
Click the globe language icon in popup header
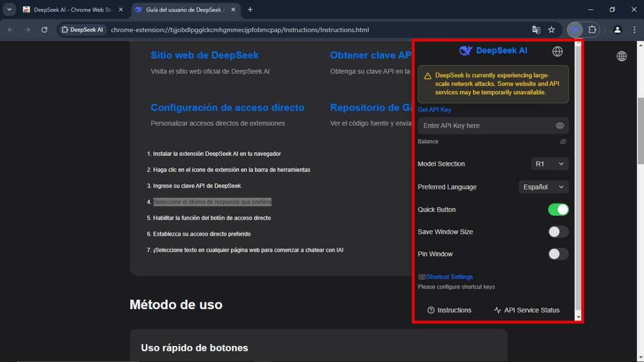[x=557, y=52]
